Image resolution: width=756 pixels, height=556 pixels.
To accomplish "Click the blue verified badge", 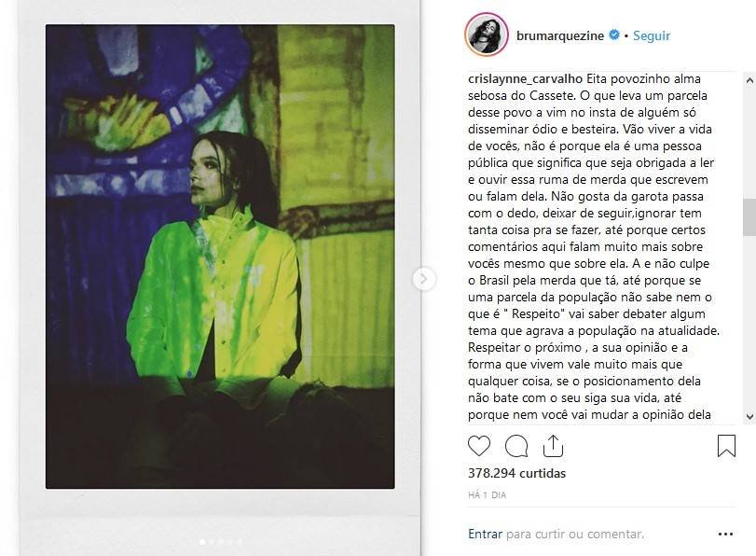I will coord(614,35).
